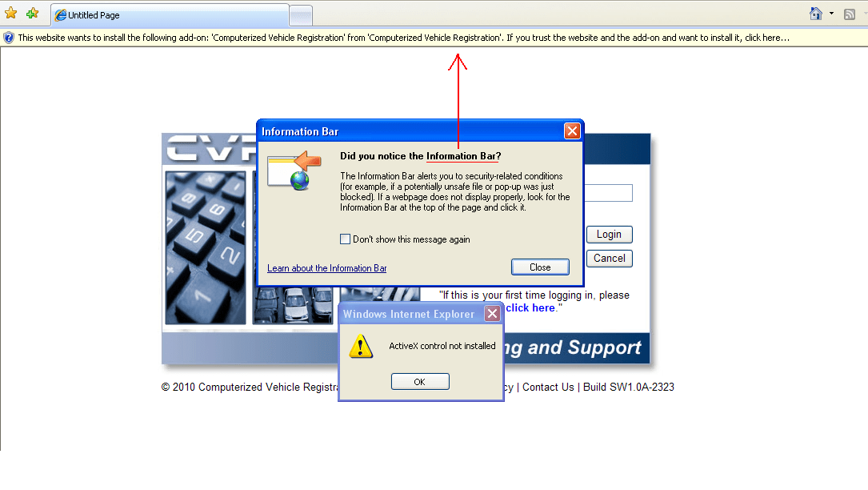Open the Home page icon
Screen dimensions: 868x490
coord(815,14)
